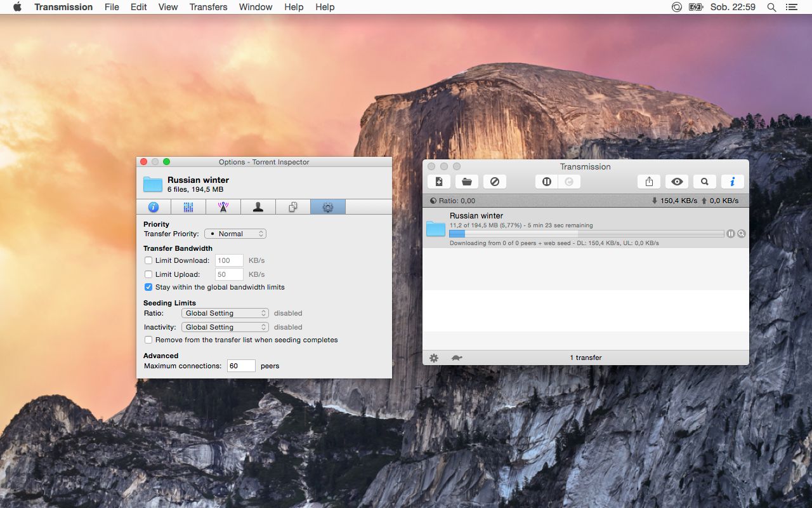This screenshot has height=508, width=812.
Task: Click the Limit Download KB/s field
Action: (229, 260)
